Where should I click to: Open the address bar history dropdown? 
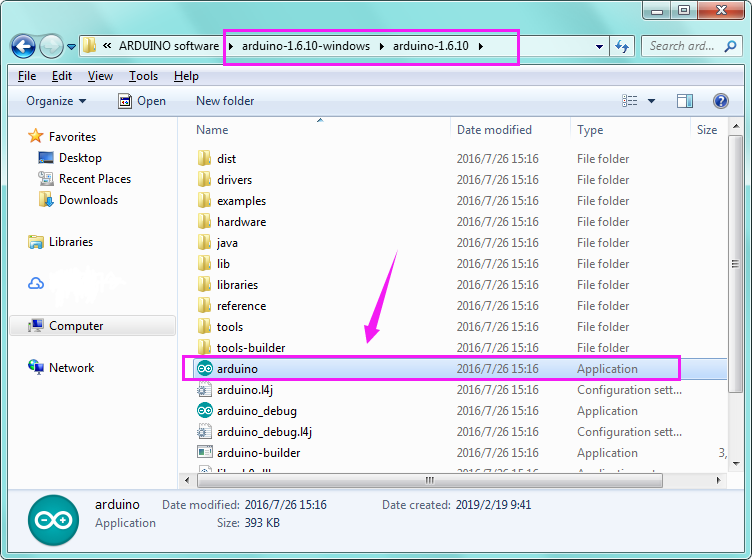[599, 47]
